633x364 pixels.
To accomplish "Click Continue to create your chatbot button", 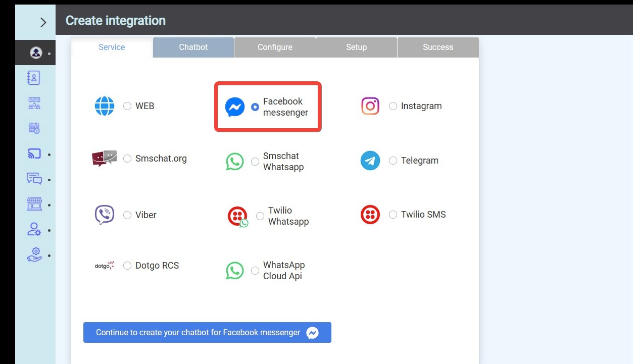I will [x=207, y=333].
